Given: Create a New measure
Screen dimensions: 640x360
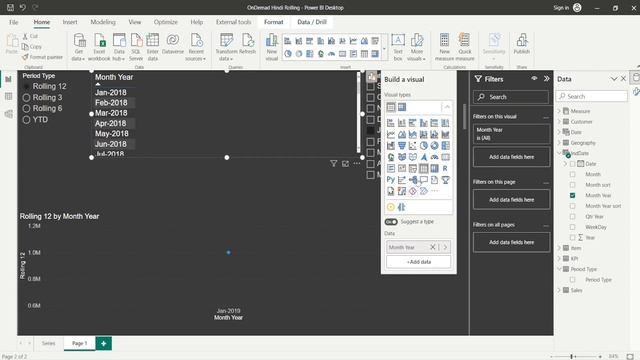Looking at the screenshot, I should coord(444,47).
